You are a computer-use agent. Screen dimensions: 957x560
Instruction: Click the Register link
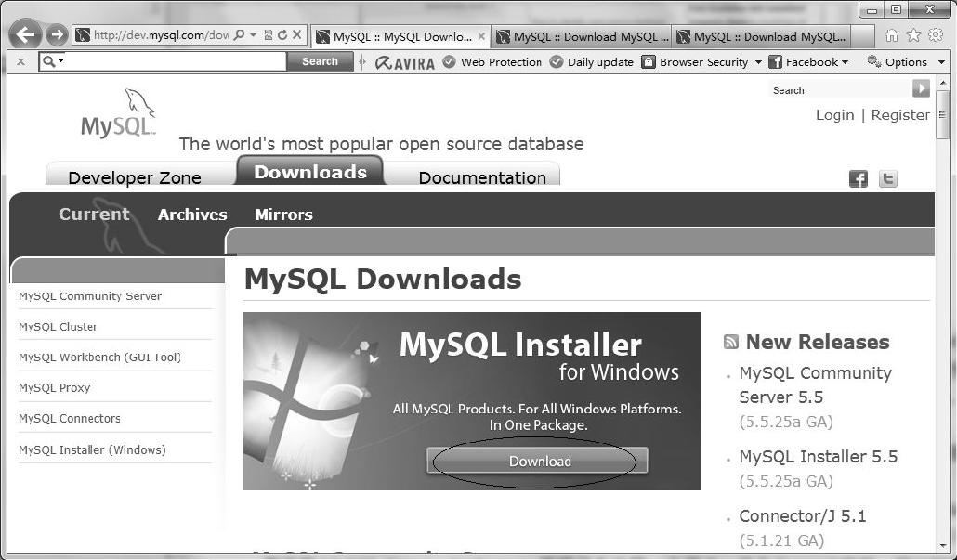[x=900, y=114]
